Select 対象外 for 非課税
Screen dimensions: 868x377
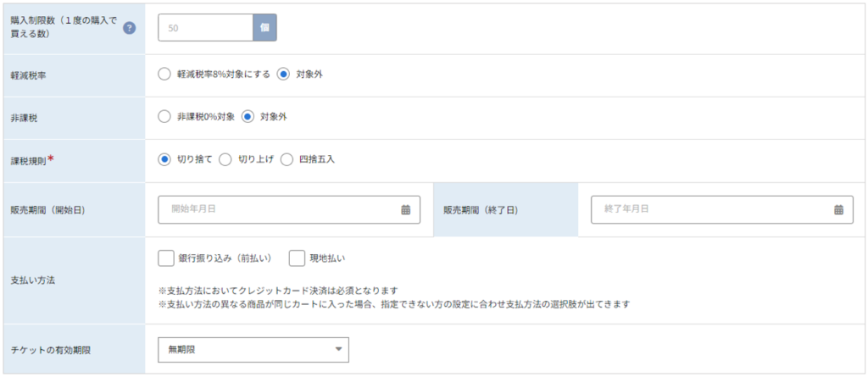coord(248,117)
